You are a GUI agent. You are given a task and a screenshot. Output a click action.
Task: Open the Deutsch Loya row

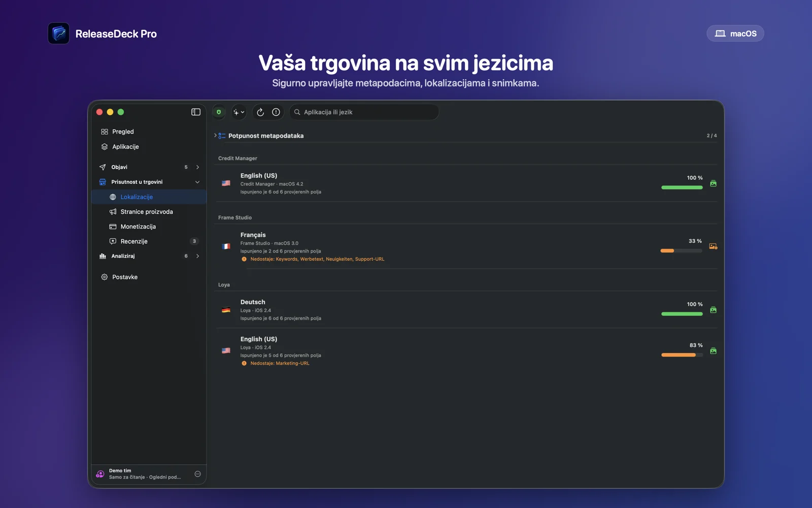tap(467, 310)
